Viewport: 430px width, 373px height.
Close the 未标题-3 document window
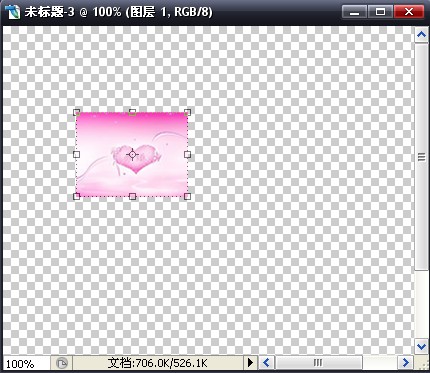409,12
